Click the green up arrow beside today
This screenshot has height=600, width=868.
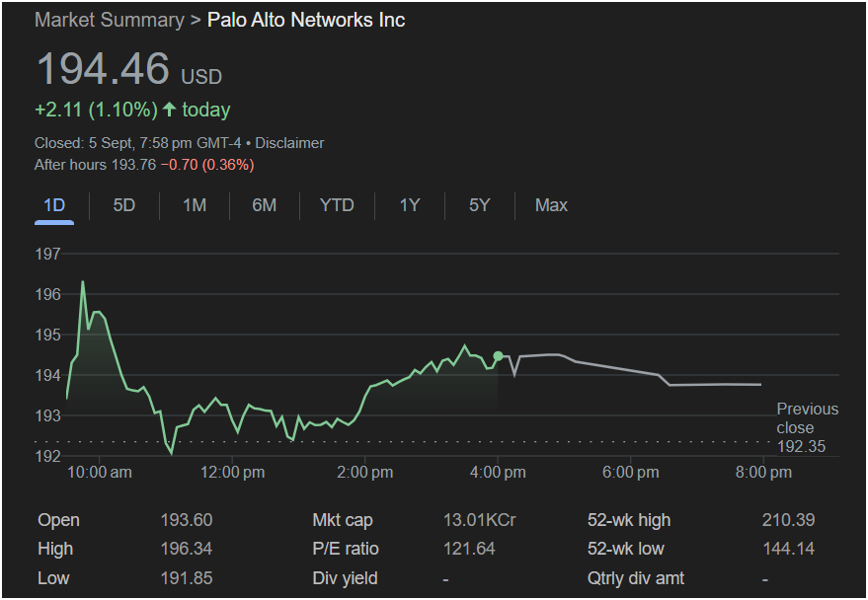coord(169,110)
